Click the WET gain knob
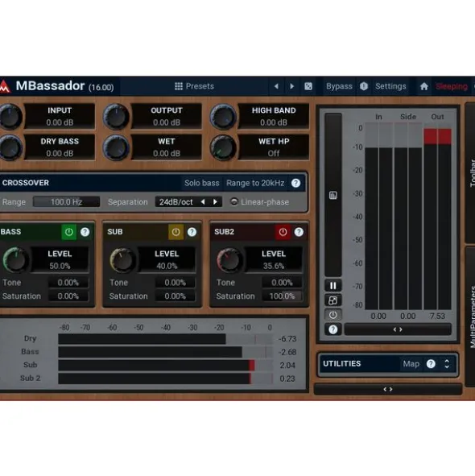The height and width of the screenshot is (476, 475). pyautogui.click(x=116, y=147)
